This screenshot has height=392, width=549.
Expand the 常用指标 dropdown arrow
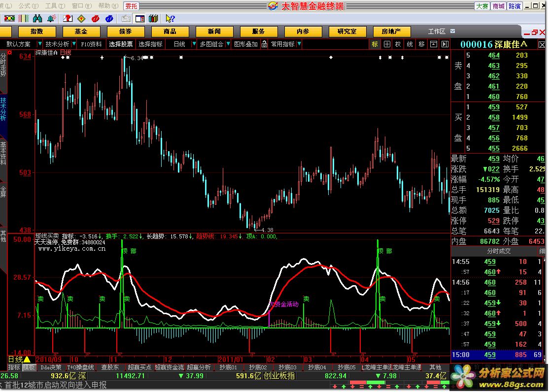pos(299,44)
